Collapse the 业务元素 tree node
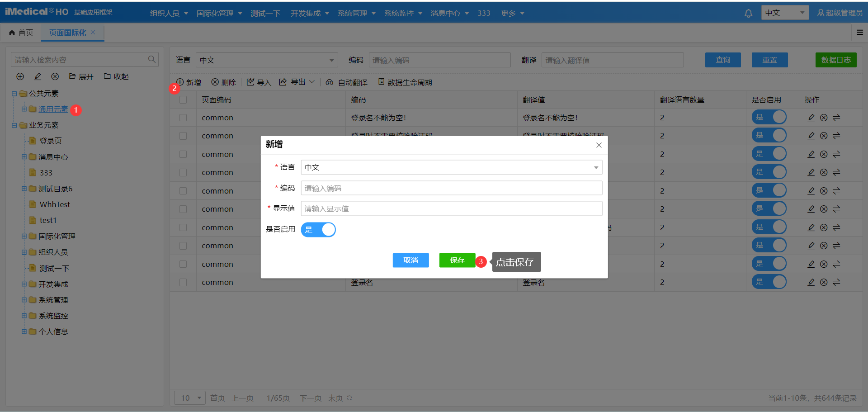Viewport: 868px width, 412px height. coord(14,125)
